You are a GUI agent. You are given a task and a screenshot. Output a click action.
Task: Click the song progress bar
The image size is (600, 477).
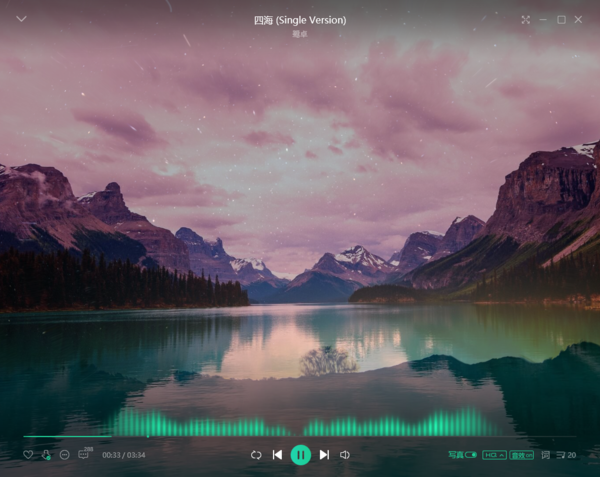300,436
